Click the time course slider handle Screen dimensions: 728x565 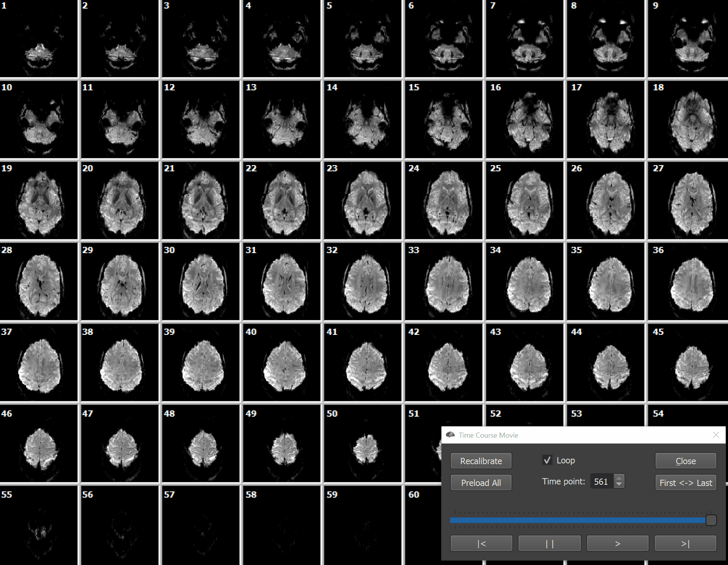[x=711, y=520]
